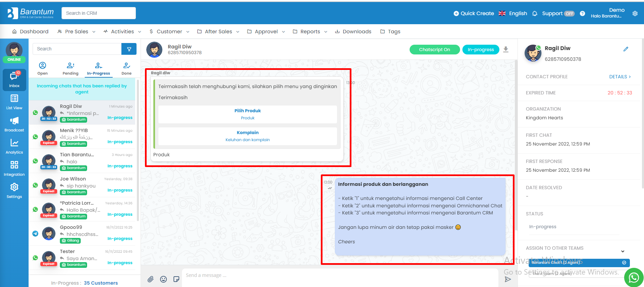
Task: Open the Inbox sidebar icon
Action: click(x=14, y=80)
